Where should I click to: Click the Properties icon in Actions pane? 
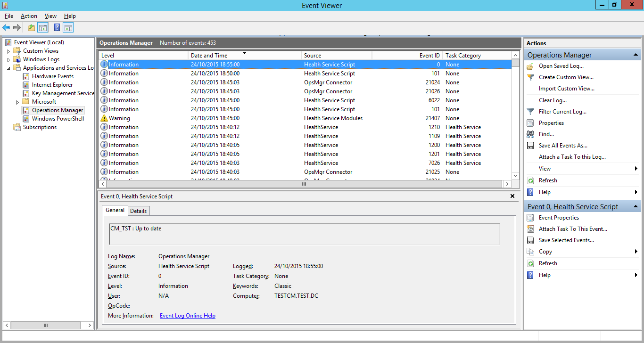[x=530, y=123]
